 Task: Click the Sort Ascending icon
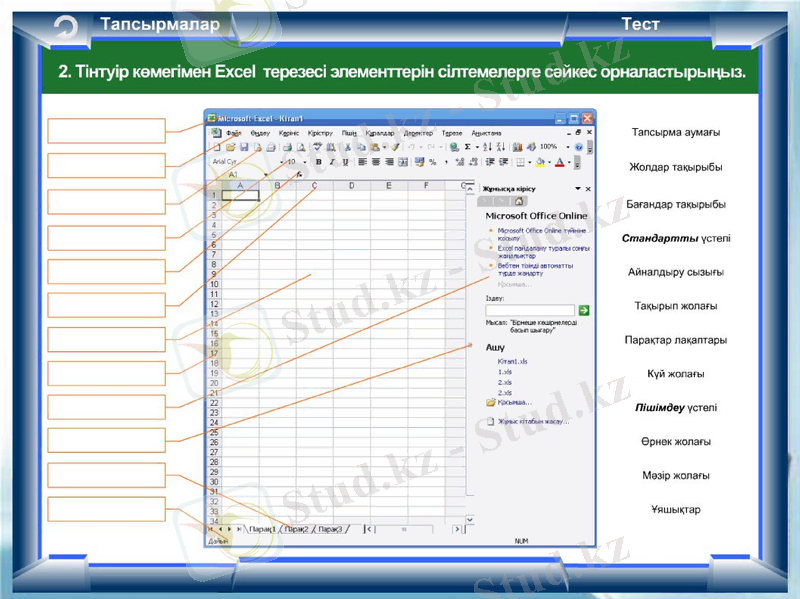[487, 147]
